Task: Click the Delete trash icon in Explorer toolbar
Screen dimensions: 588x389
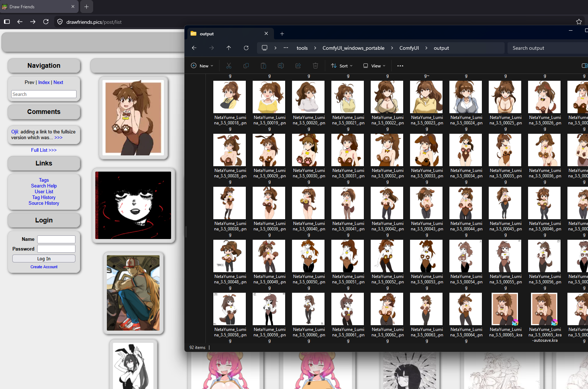Action: tap(315, 66)
